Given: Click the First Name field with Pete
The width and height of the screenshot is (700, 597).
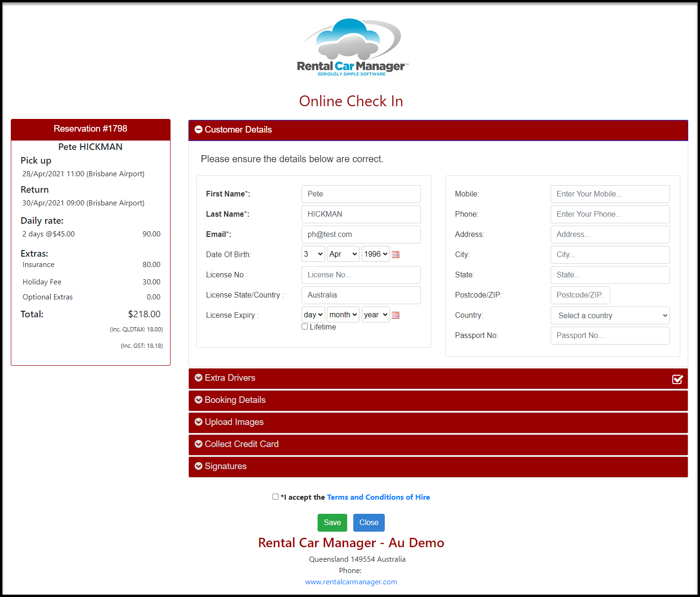Looking at the screenshot, I should tap(361, 194).
